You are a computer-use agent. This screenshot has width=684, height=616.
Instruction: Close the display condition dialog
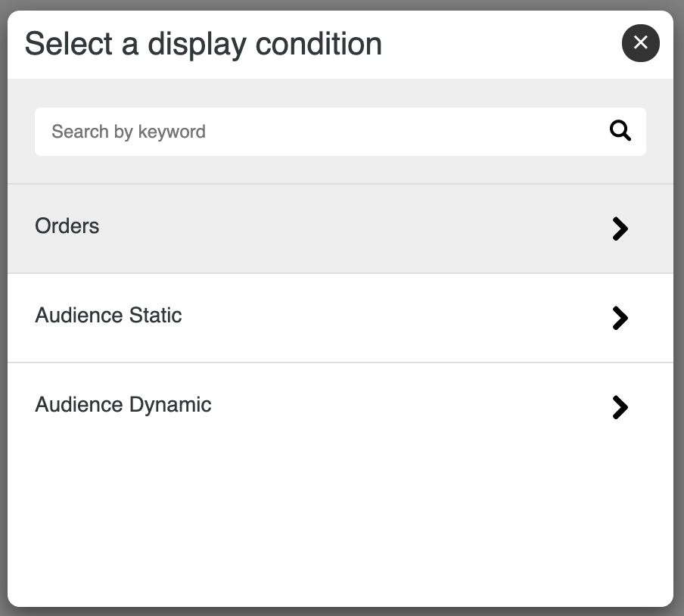click(x=640, y=43)
